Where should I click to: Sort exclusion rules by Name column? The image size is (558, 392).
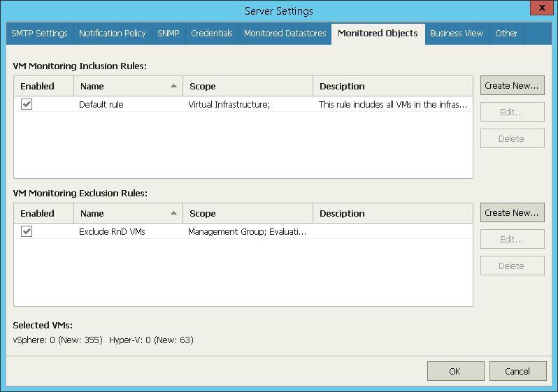click(129, 213)
